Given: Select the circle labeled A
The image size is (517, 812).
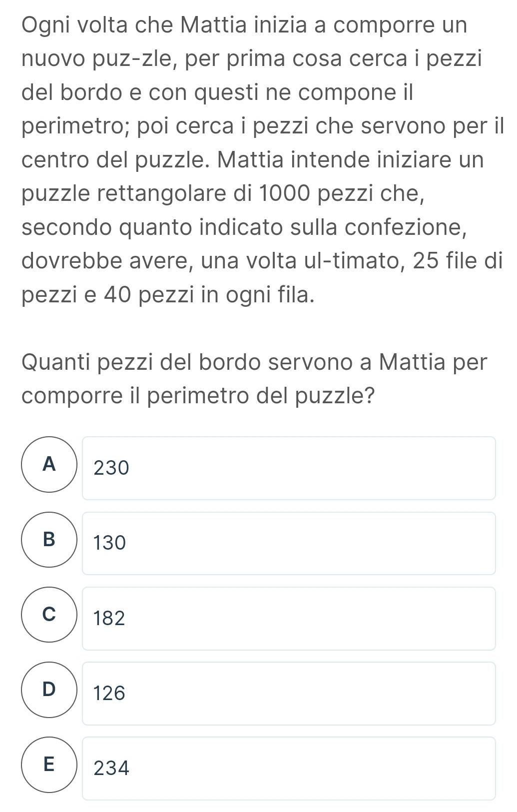Looking at the screenshot, I should [x=49, y=465].
